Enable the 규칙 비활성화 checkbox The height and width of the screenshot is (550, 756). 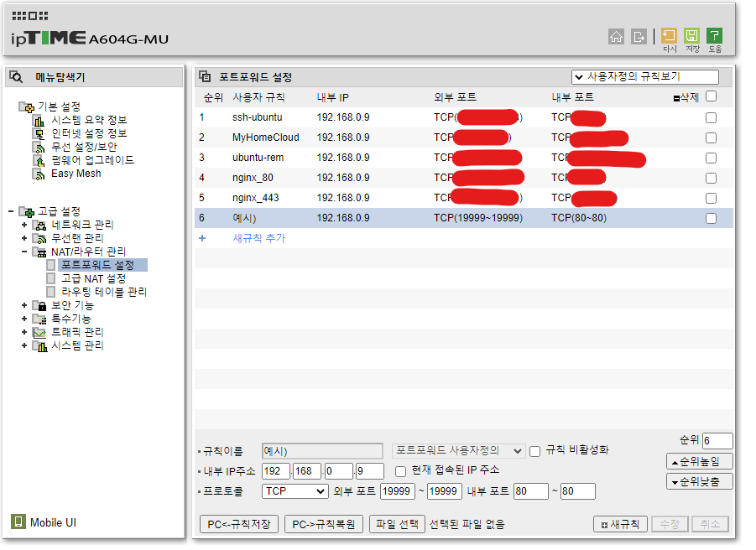[x=534, y=451]
